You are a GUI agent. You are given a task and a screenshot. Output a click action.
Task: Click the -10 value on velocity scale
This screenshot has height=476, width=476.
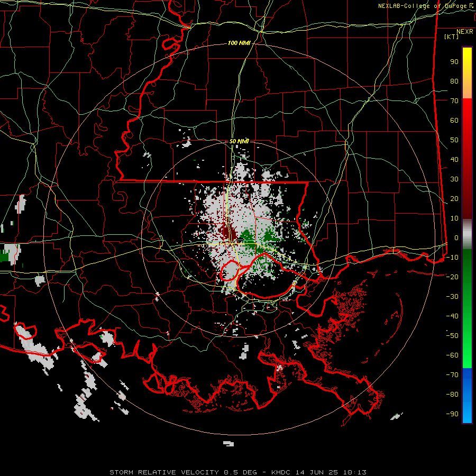(452, 258)
